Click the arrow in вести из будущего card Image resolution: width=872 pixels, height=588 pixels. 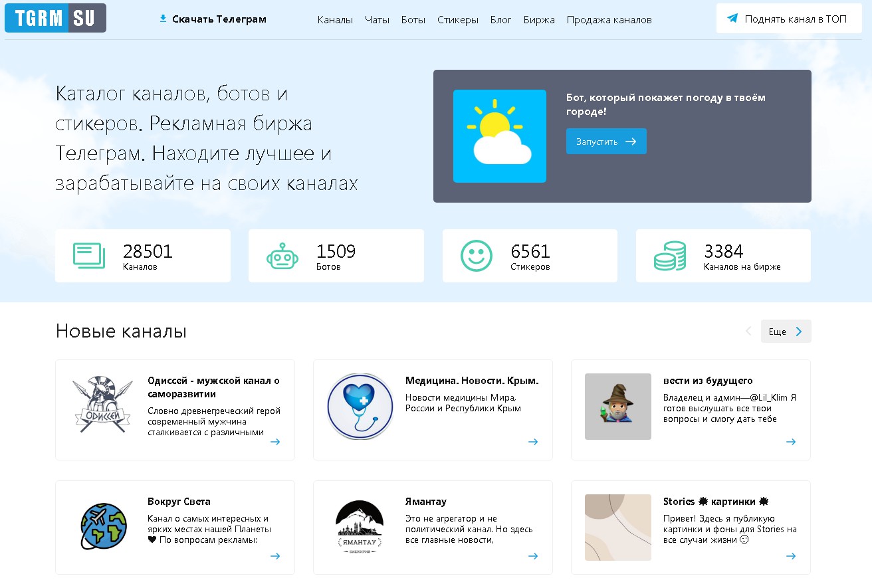click(791, 442)
